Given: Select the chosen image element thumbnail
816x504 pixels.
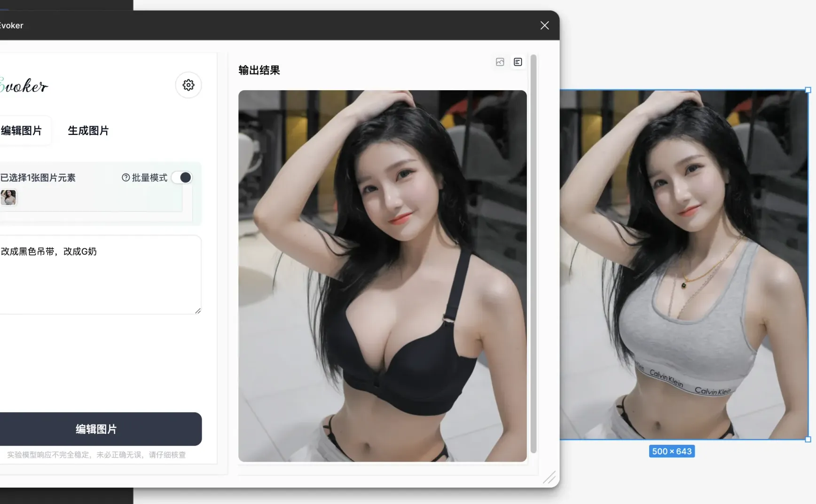Looking at the screenshot, I should 8,197.
